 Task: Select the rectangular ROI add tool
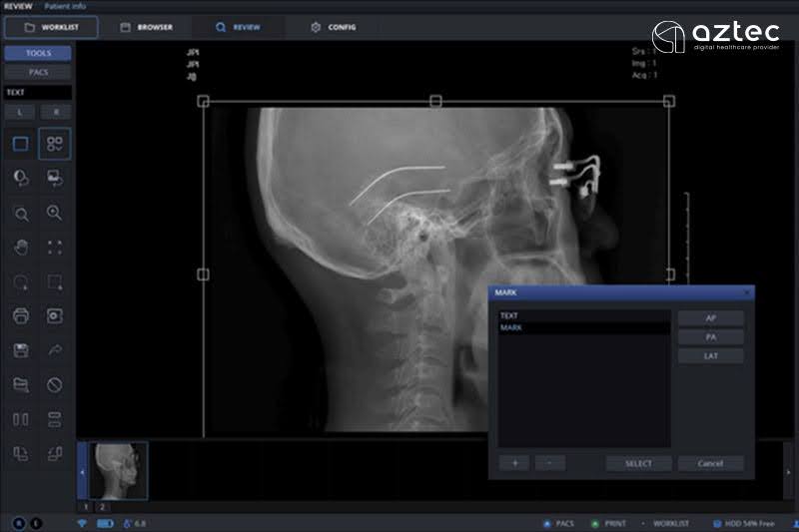[55, 282]
